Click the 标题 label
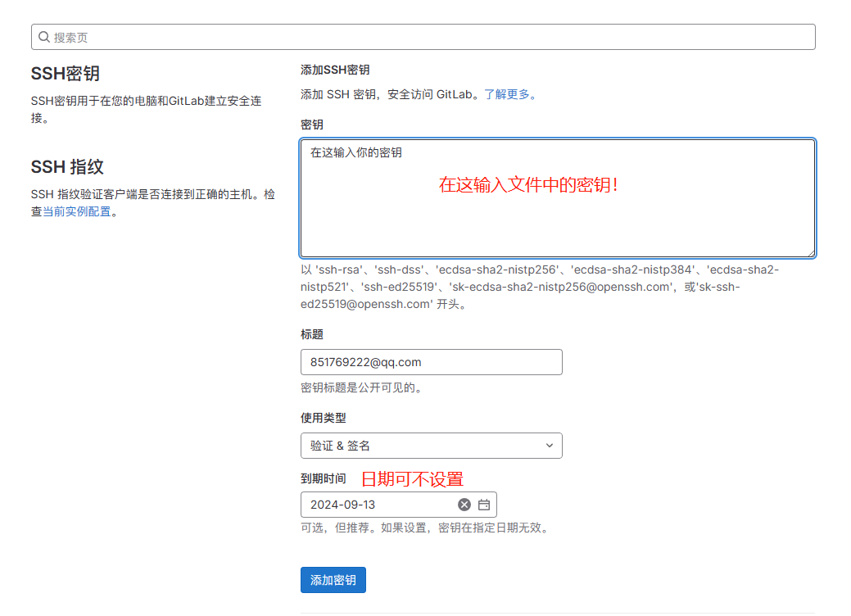 312,334
